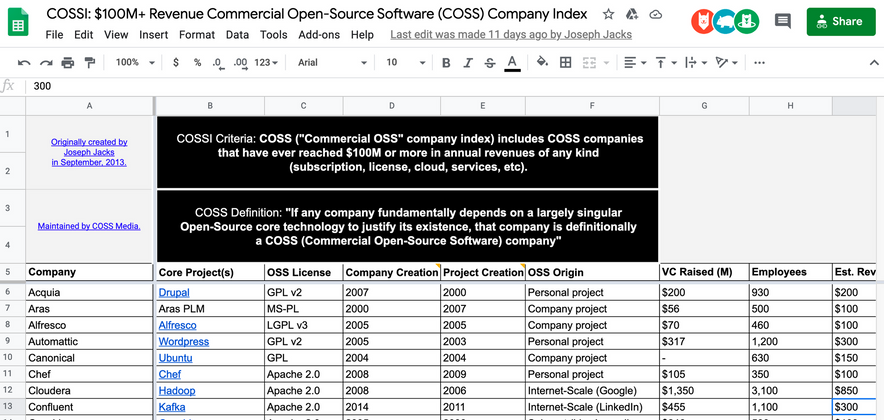Viewport: 884px width, 420px height.
Task: Open the File menu
Action: pyautogui.click(x=54, y=35)
